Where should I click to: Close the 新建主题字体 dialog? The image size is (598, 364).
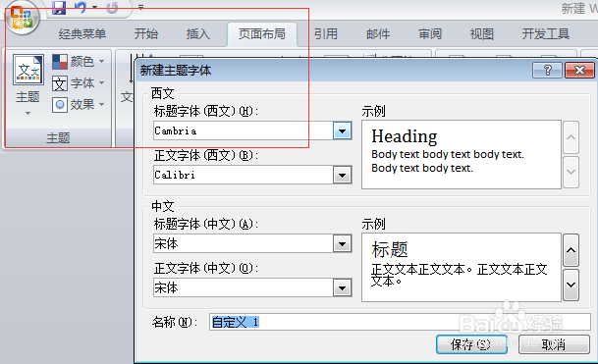[579, 70]
